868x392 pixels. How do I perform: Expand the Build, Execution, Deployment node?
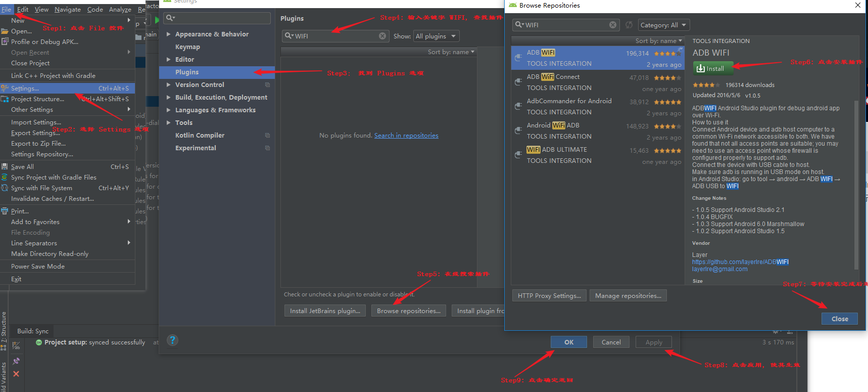[169, 98]
